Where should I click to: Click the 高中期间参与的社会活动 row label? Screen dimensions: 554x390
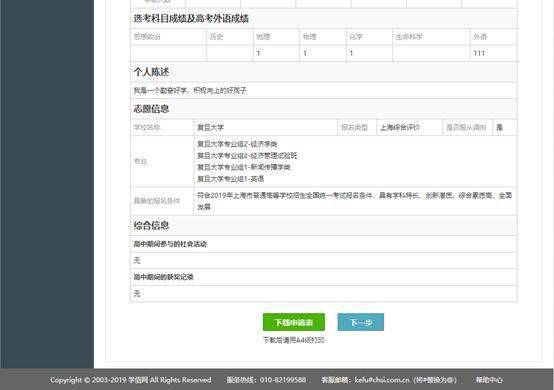tap(170, 244)
